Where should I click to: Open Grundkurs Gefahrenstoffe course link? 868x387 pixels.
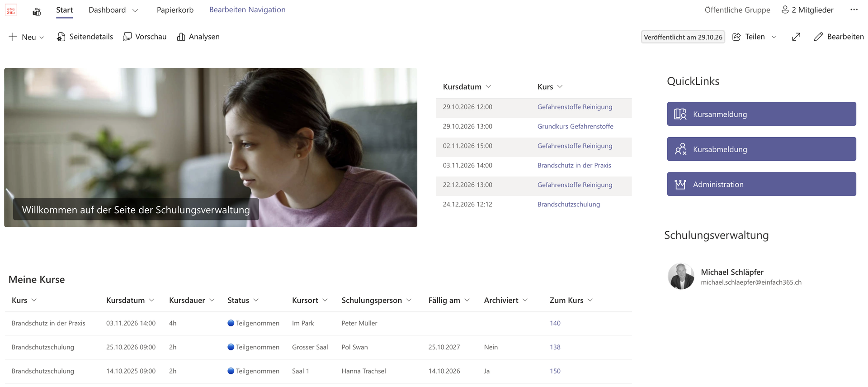coord(575,126)
